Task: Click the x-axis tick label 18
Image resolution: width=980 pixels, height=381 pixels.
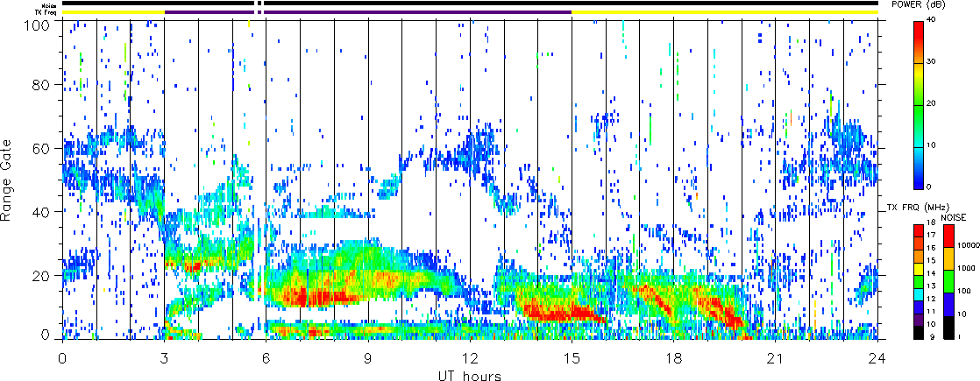Action: click(674, 358)
